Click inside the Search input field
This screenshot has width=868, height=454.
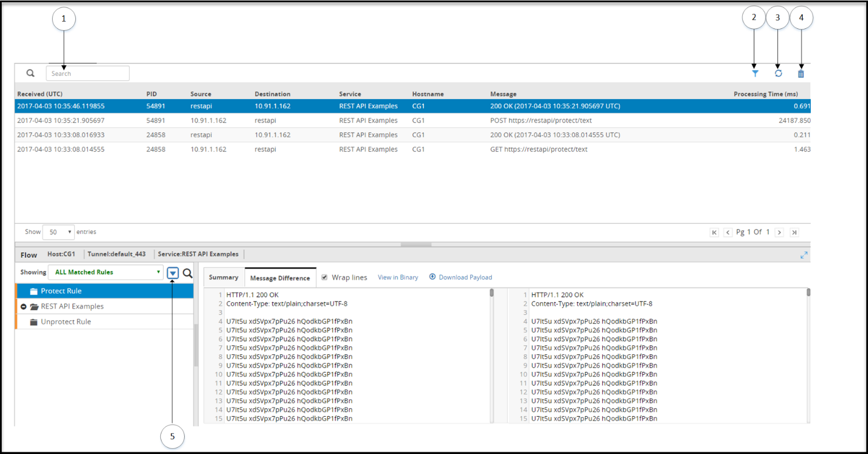[88, 73]
